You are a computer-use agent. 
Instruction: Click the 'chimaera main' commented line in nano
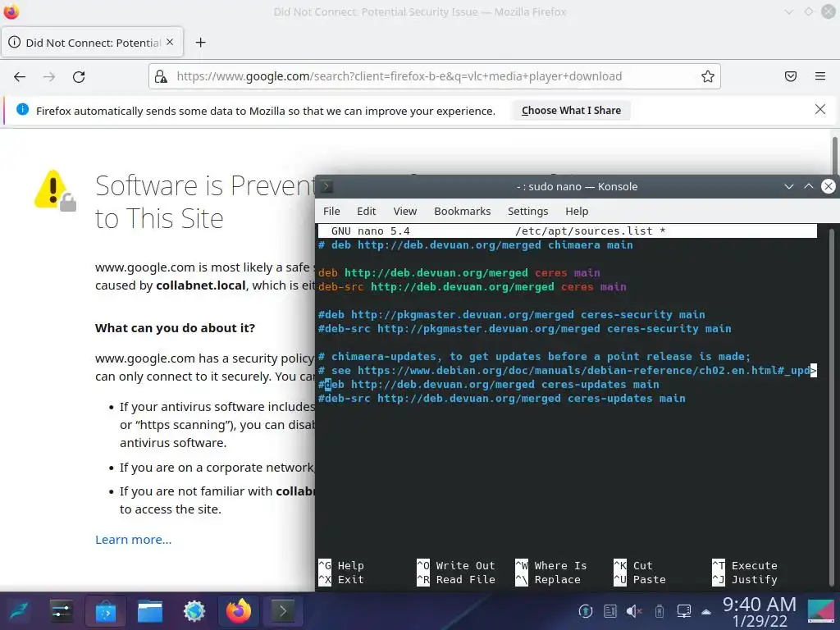click(x=476, y=244)
